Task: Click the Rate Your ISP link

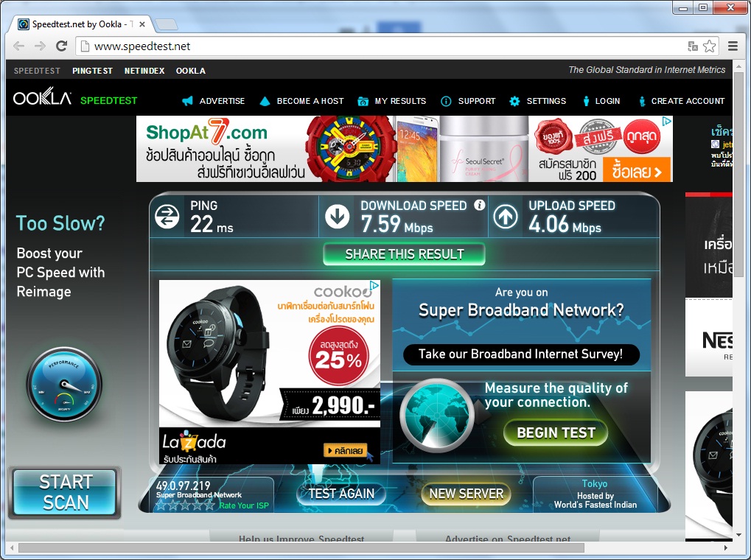Action: point(244,505)
